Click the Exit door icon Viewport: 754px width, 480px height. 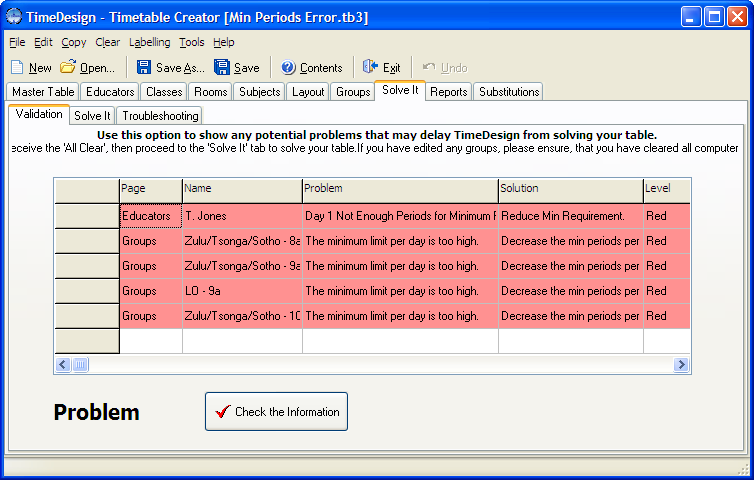[370, 67]
